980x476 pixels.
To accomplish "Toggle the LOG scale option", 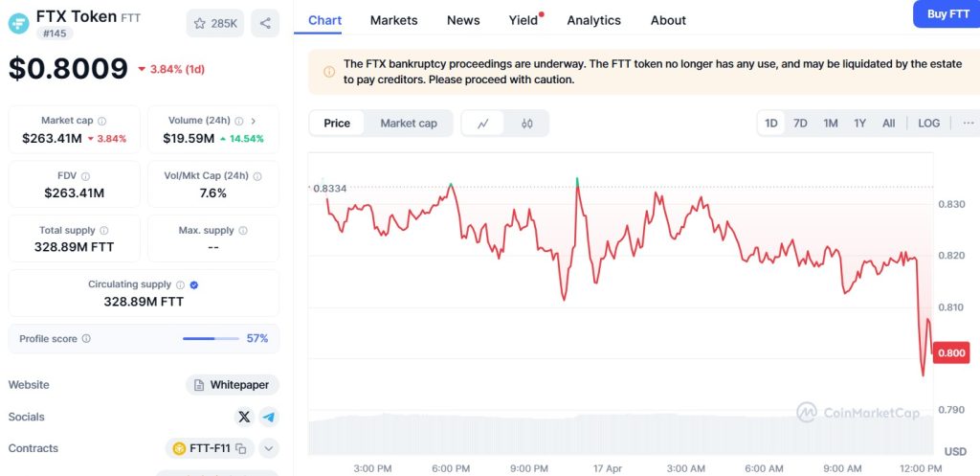I will pos(928,123).
